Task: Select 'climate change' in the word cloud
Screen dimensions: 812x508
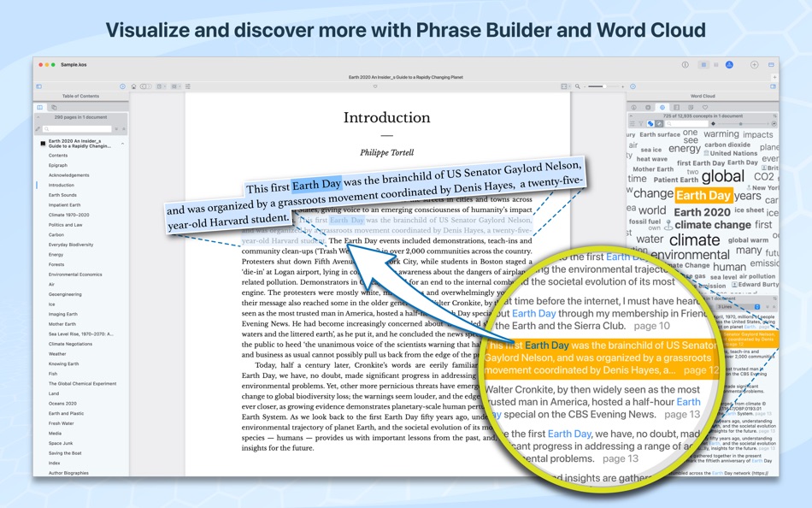Action: 713,225
